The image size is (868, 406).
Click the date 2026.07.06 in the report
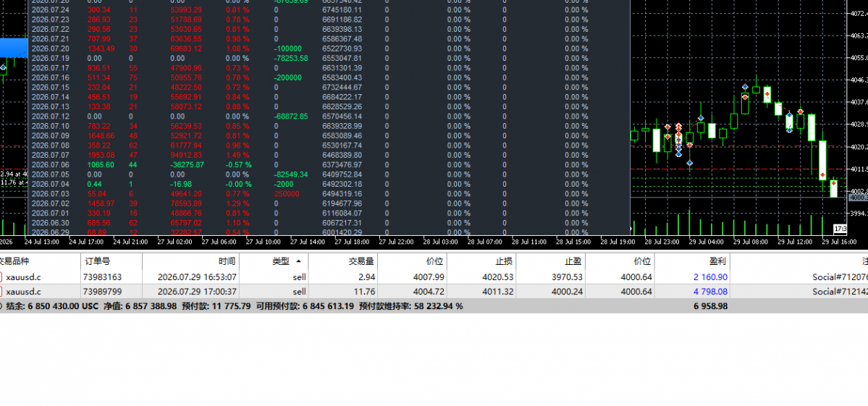tap(51, 165)
